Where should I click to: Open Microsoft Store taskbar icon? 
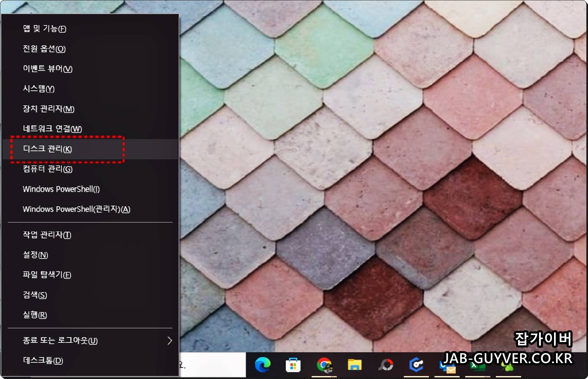[293, 365]
